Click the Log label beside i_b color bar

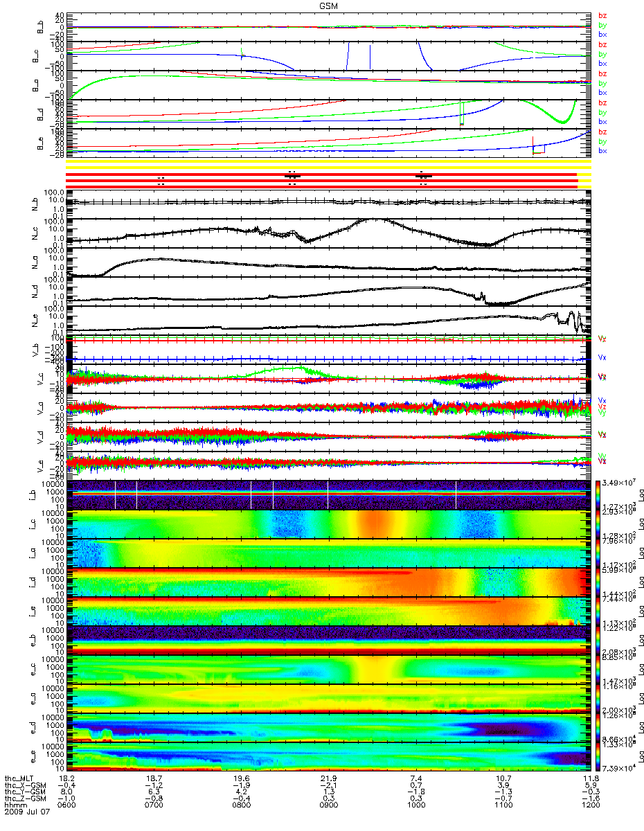click(641, 495)
